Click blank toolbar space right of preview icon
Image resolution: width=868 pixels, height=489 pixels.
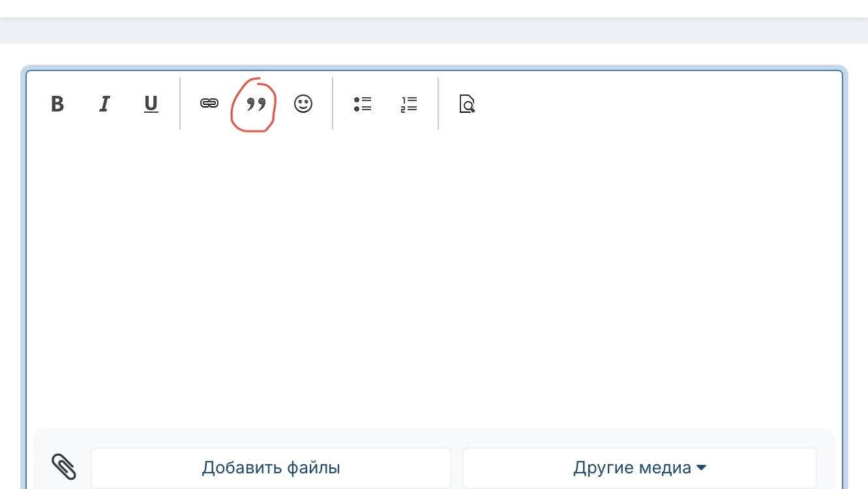pyautogui.click(x=652, y=104)
